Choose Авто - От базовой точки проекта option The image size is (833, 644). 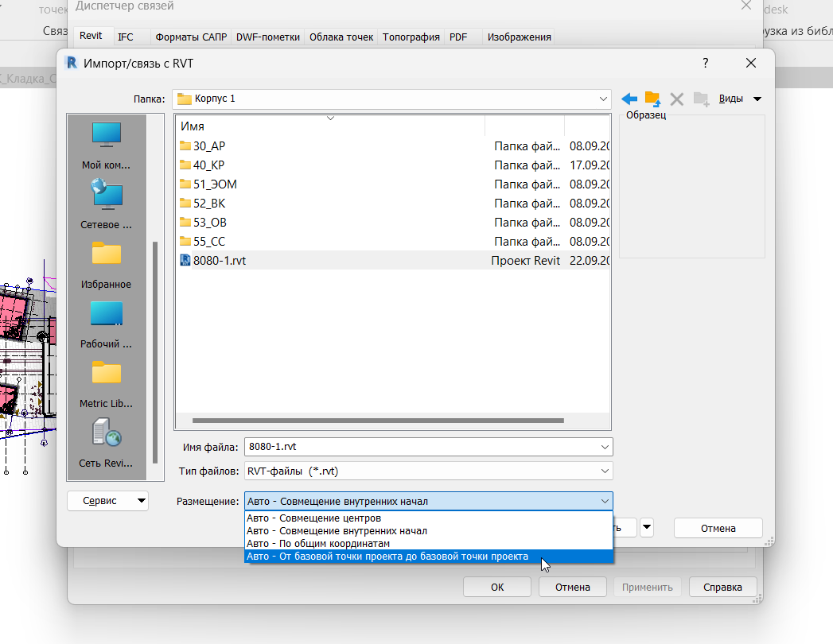[428, 557]
